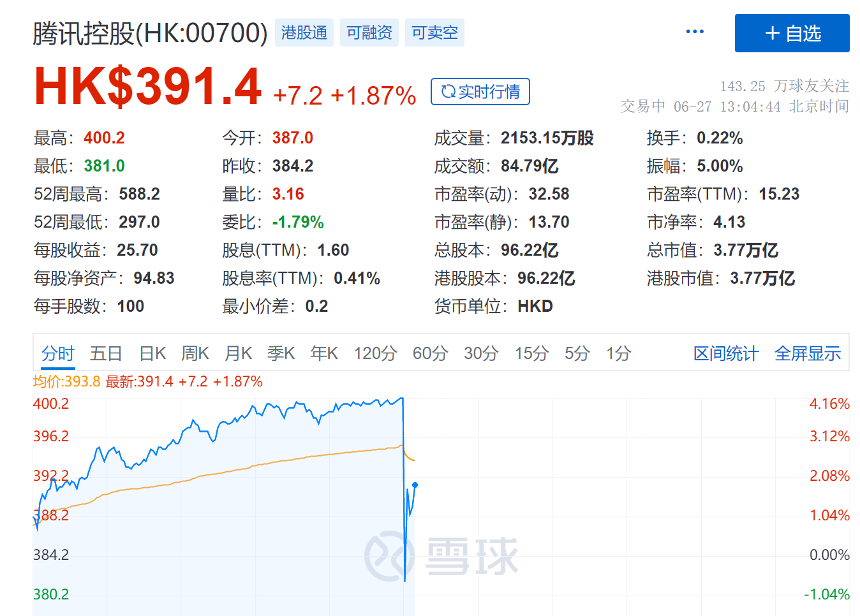Click the 股息率(TTM) value 0.41%
This screenshot has width=860, height=616.
(357, 278)
